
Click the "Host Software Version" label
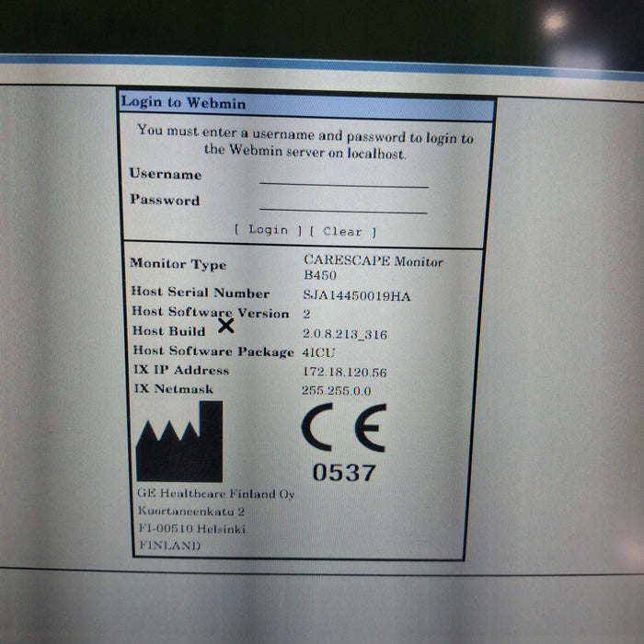pos(211,312)
